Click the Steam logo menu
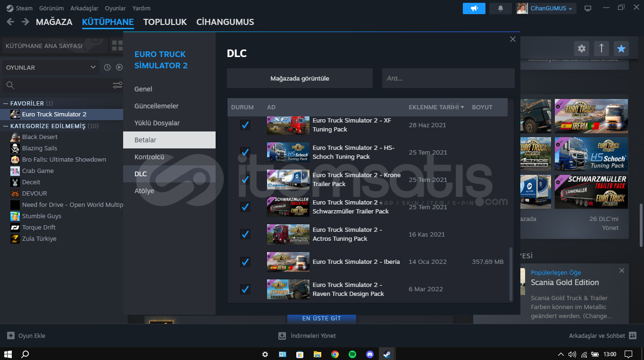644x360 pixels. point(19,8)
